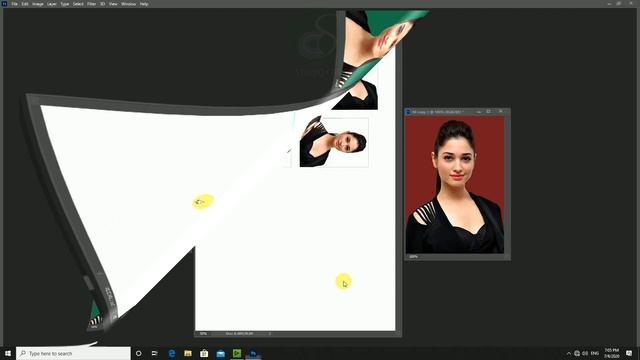Click the rotated portrait photo on white canvas

pos(334,142)
